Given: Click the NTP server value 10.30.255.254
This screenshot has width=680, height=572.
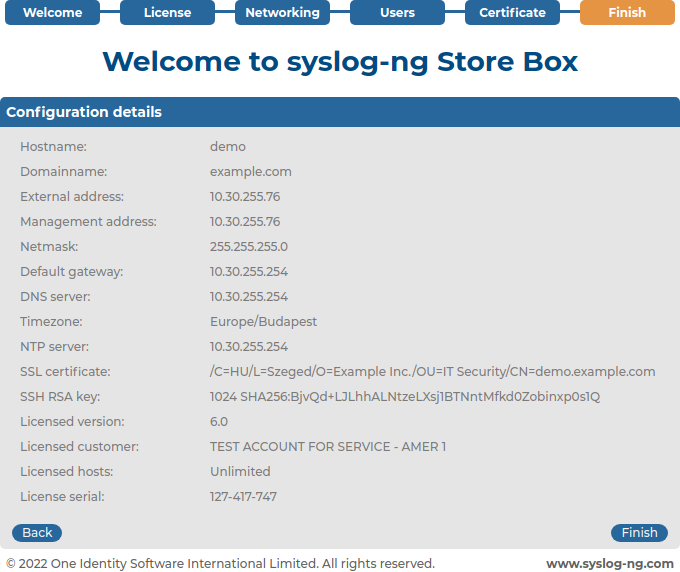Looking at the screenshot, I should 249,347.
